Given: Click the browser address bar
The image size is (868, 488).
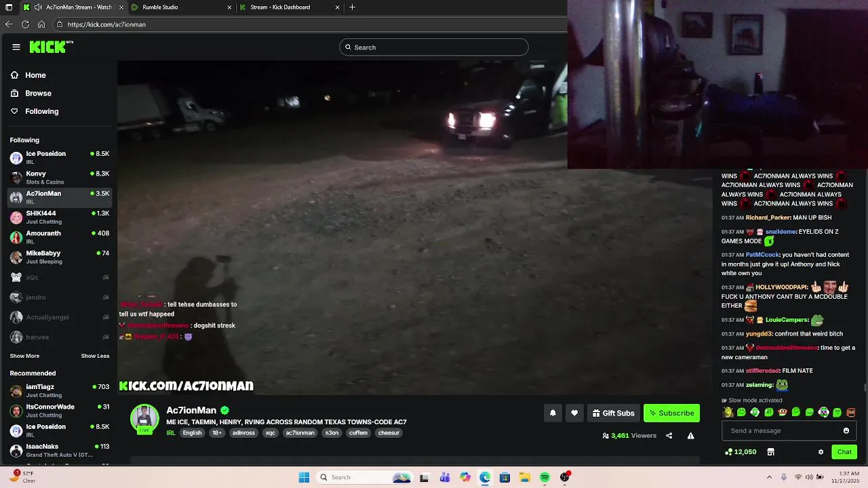Looking at the screenshot, I should tap(309, 24).
